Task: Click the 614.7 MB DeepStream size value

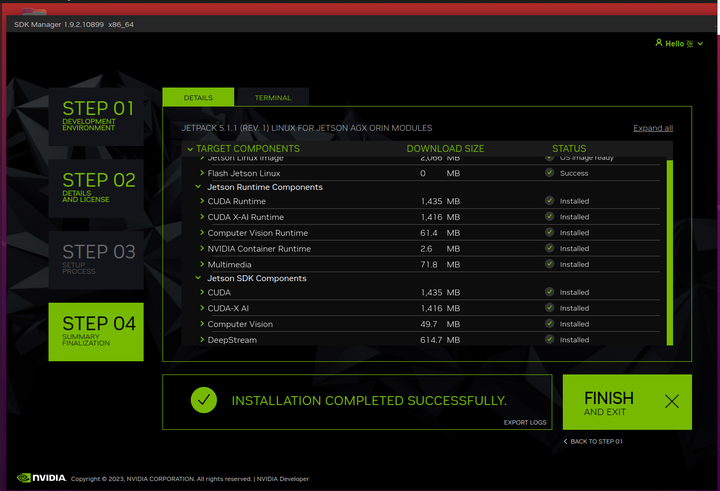Action: coord(440,340)
